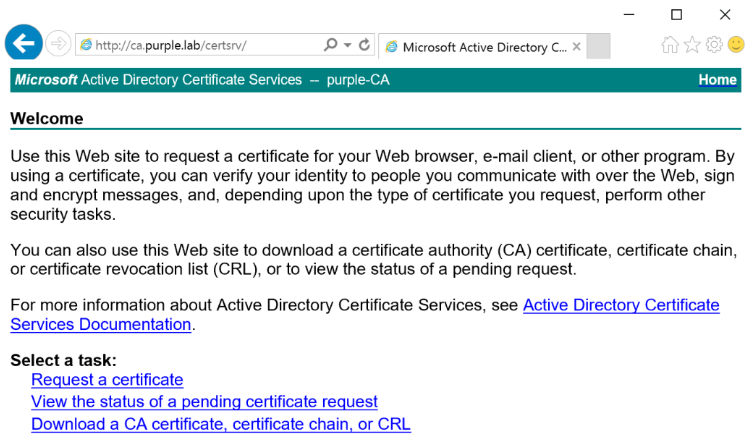Image resolution: width=747 pixels, height=439 pixels.
Task: Click the Internet Explorer page icon in address bar
Action: click(86, 45)
